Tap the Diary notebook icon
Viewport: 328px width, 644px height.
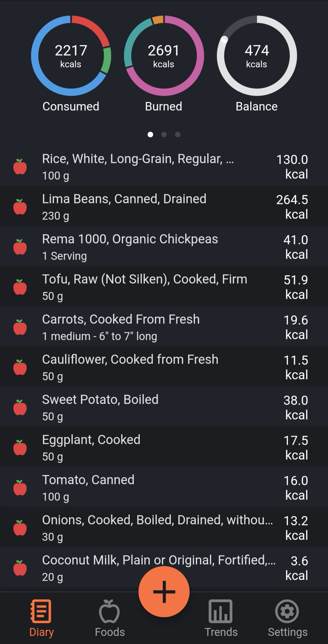pyautogui.click(x=41, y=611)
